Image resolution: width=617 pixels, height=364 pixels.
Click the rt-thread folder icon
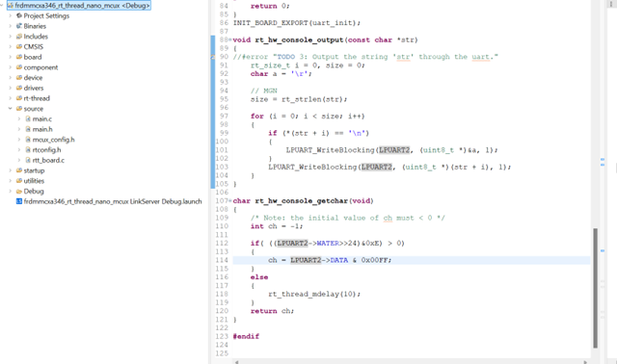click(x=19, y=98)
